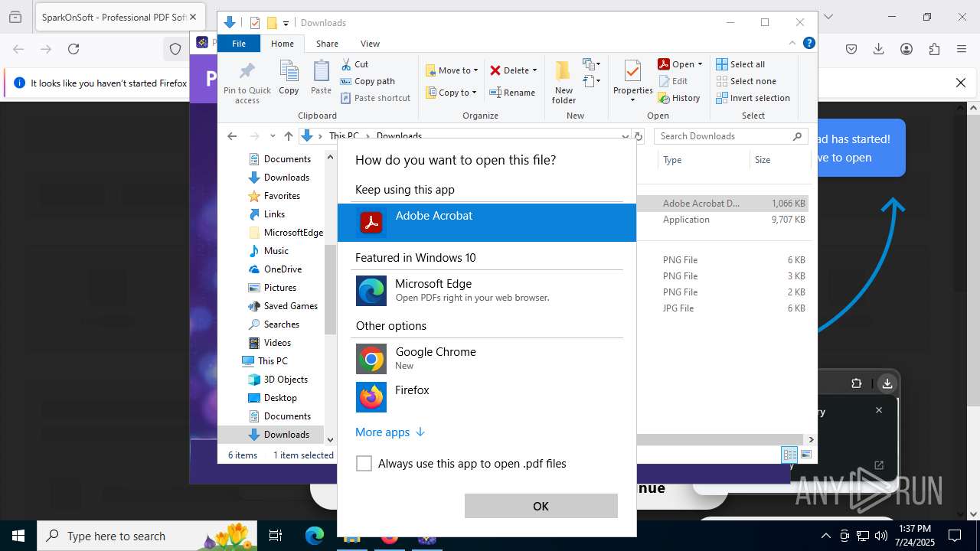Select Firefox in the app list
The height and width of the screenshot is (551, 980).
tap(487, 397)
